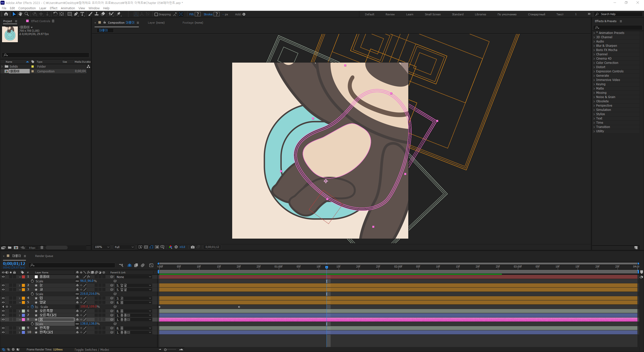Select the Pen tool
The width and height of the screenshot is (644, 352).
click(x=76, y=14)
